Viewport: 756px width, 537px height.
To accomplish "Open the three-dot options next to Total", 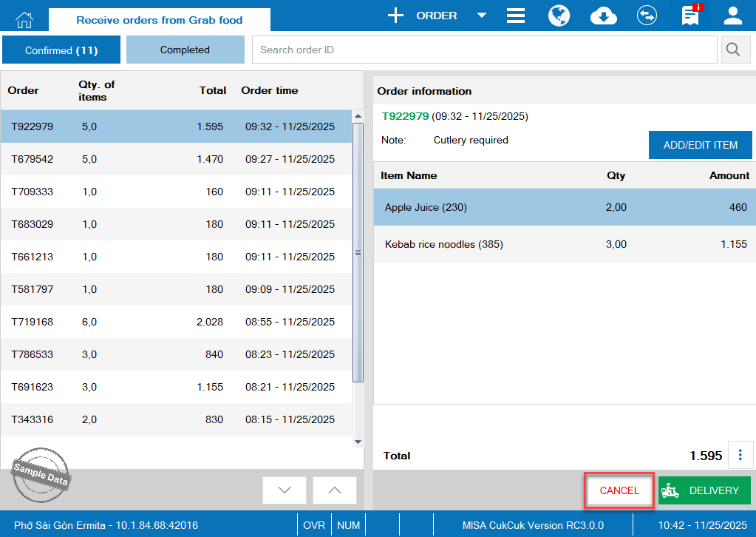I will pyautogui.click(x=740, y=455).
